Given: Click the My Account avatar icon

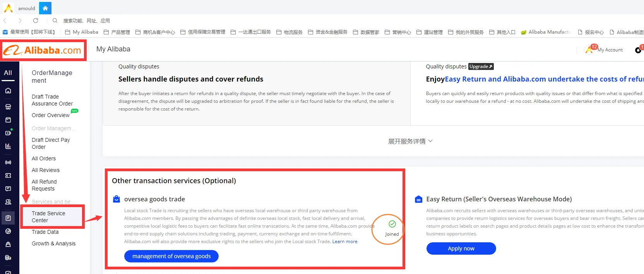Looking at the screenshot, I should (590, 49).
